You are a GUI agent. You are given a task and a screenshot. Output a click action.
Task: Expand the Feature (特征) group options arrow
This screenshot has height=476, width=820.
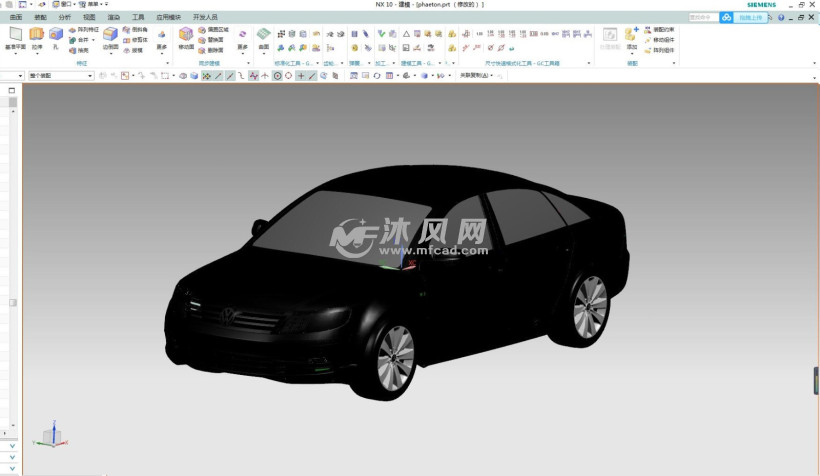coord(168,63)
